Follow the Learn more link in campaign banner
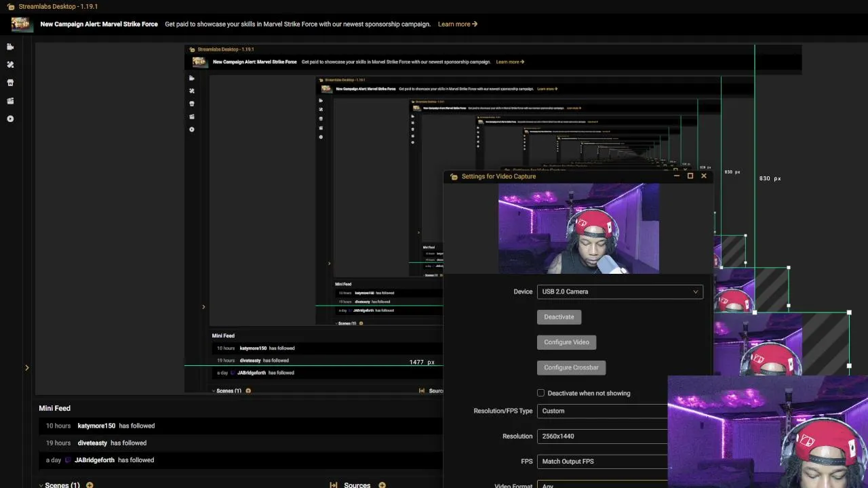868x488 pixels. 458,24
